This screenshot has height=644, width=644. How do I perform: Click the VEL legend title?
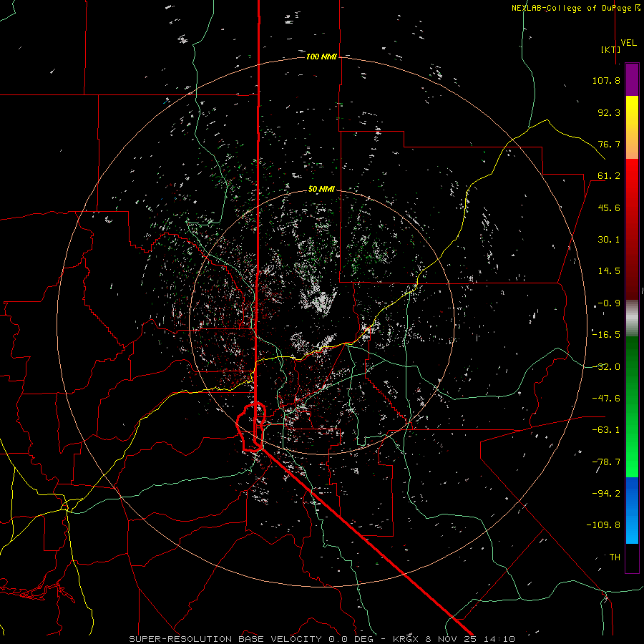coord(628,43)
